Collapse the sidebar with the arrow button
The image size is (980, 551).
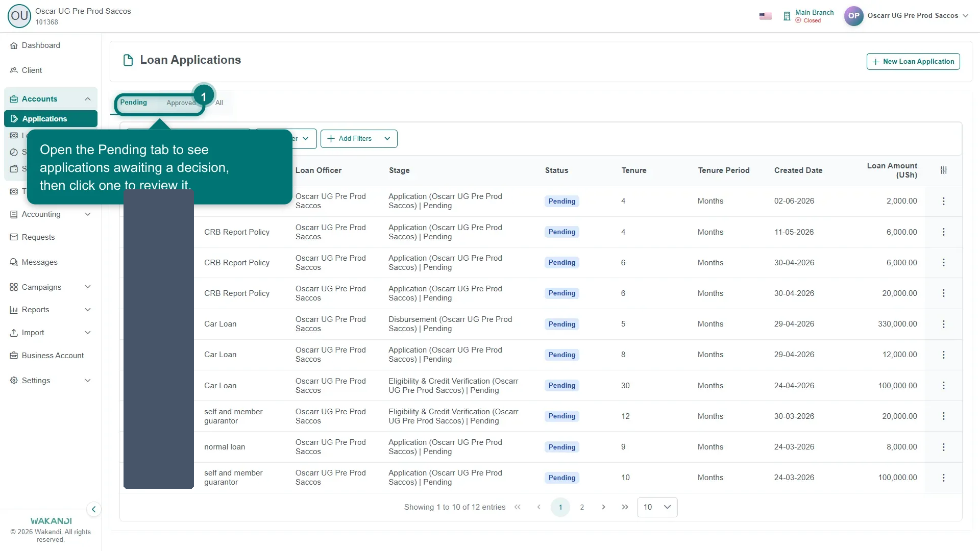(x=93, y=509)
